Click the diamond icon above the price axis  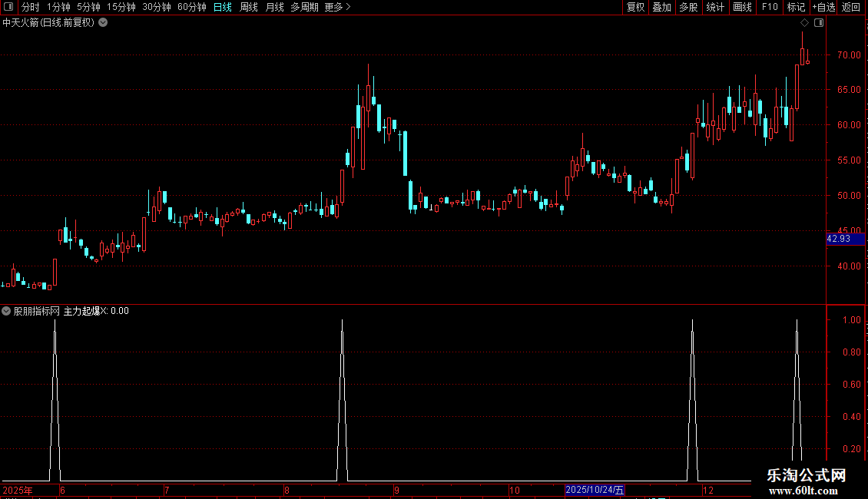(x=805, y=23)
